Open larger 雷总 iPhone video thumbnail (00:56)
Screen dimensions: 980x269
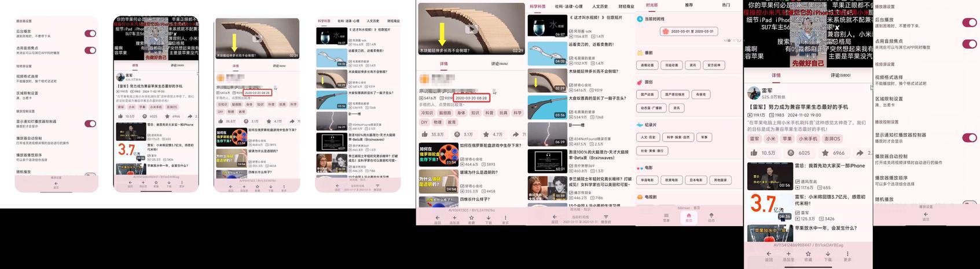point(770,176)
